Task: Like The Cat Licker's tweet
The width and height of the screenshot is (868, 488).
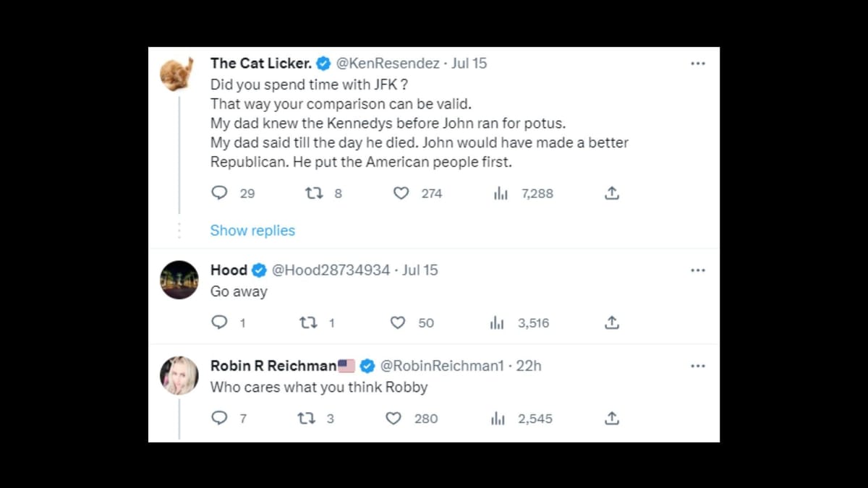Action: coord(401,193)
